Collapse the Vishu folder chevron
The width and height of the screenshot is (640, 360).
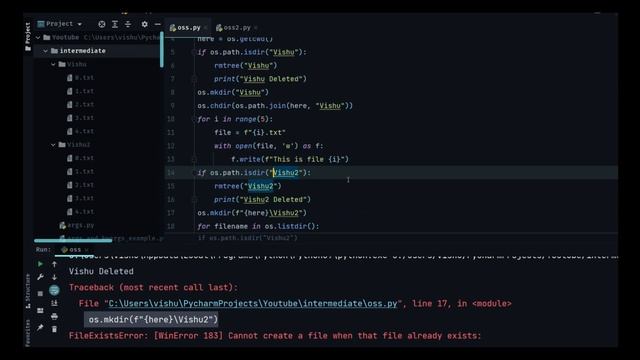click(53, 64)
